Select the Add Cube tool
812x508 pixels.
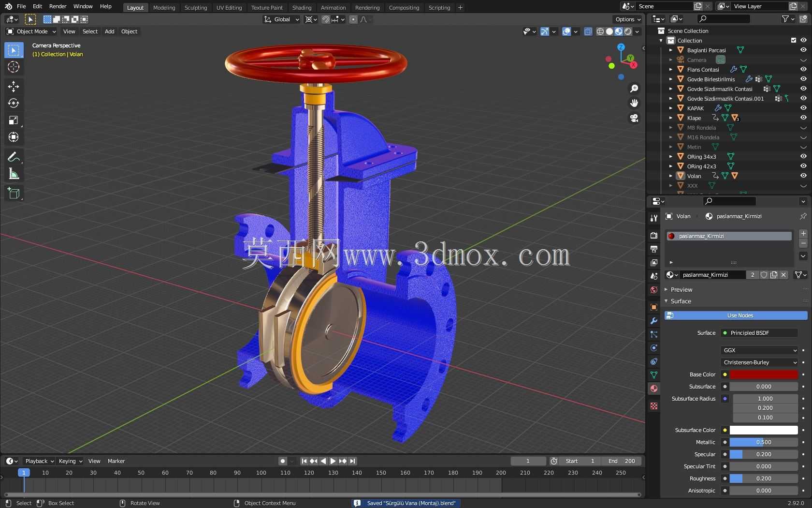[x=14, y=194]
